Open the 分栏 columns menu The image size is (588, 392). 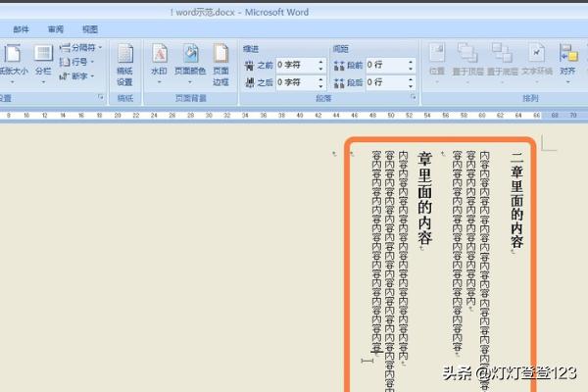click(x=43, y=64)
